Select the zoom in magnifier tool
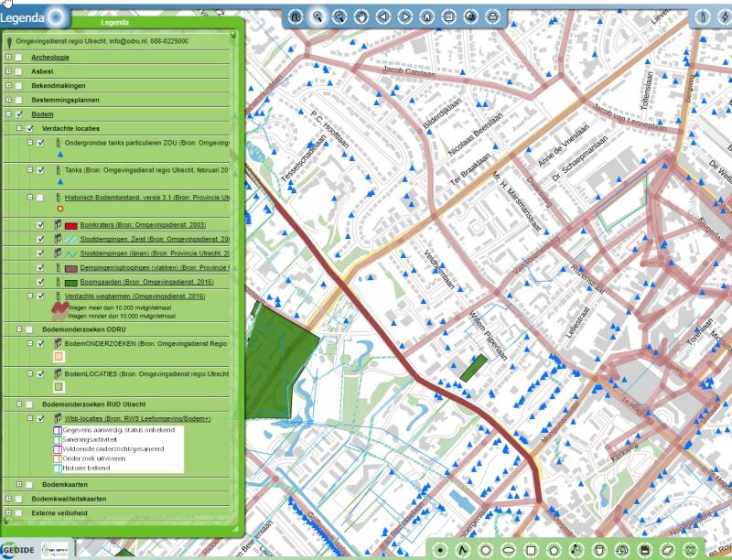The height and width of the screenshot is (560, 732). 318,17
